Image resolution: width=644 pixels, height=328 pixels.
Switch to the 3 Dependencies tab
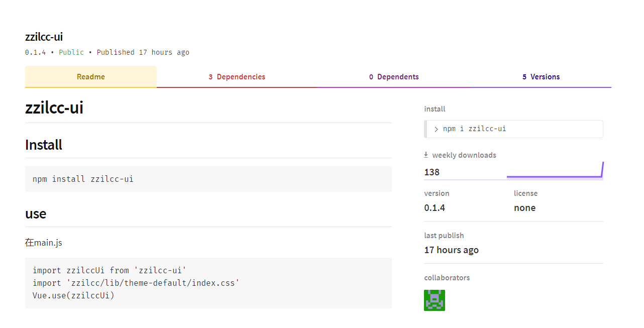click(x=237, y=77)
